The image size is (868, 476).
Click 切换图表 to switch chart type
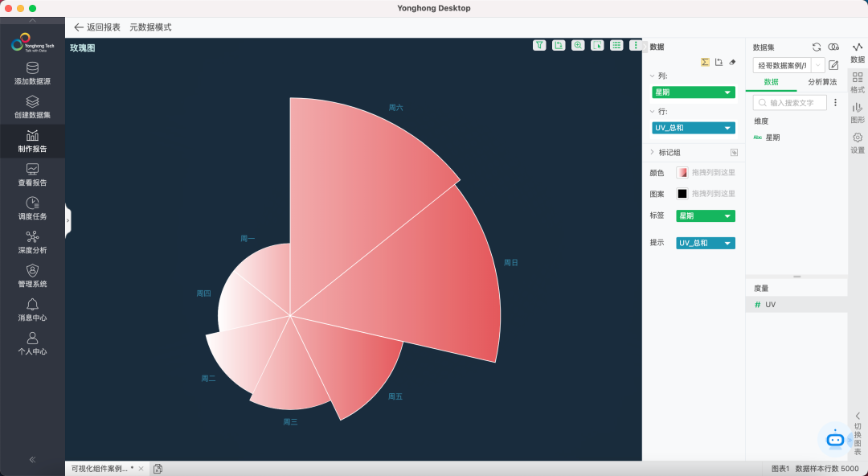858,433
